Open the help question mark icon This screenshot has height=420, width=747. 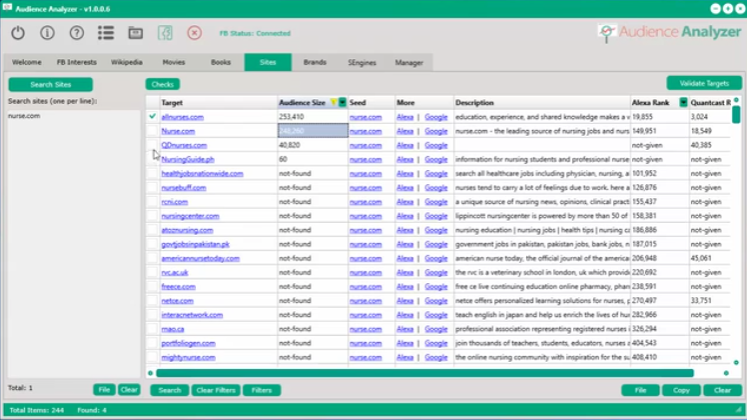pos(77,33)
